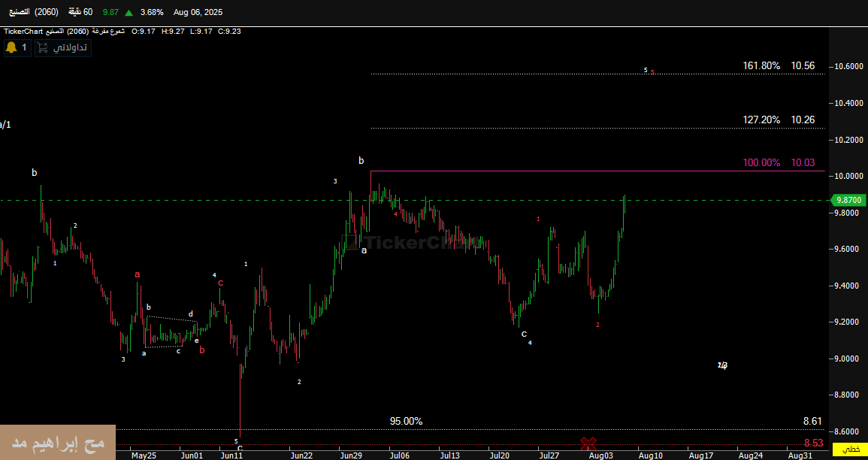Screen dimensions: 868x460
Task: Open the تداولاتي trading cart button
Action: pyautogui.click(x=63, y=48)
